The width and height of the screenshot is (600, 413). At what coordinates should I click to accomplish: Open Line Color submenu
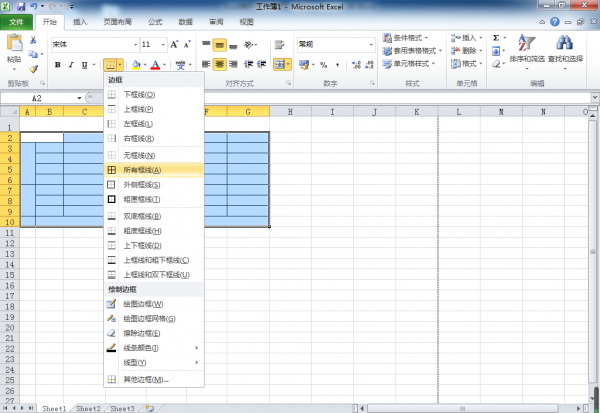154,348
